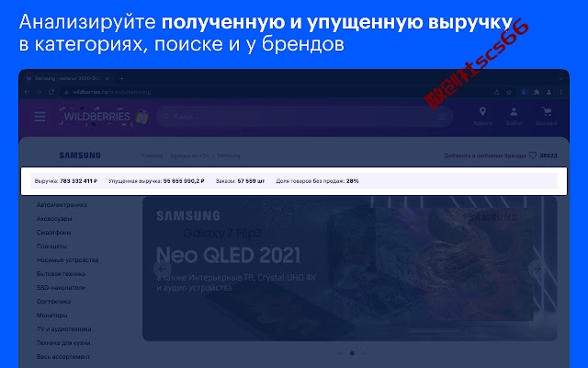Open the Весь ассортимент category

(63, 357)
